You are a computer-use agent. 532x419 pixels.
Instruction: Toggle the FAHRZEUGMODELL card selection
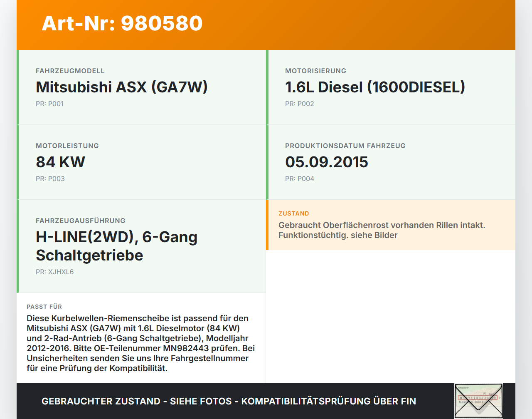click(141, 87)
